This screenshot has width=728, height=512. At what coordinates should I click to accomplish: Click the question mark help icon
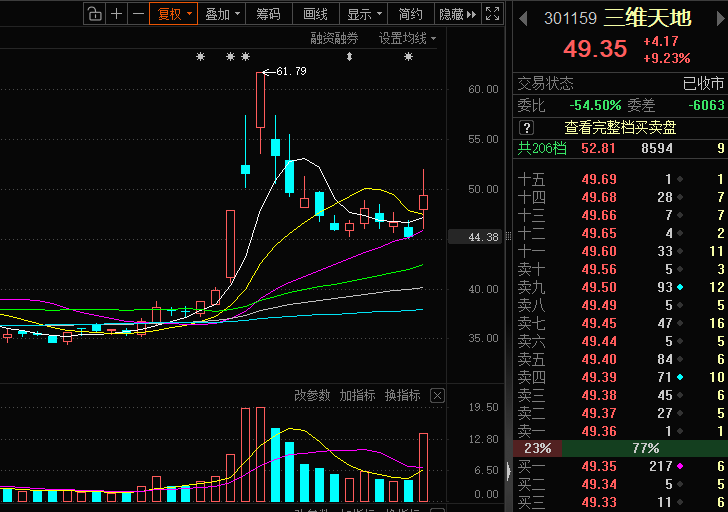pyautogui.click(x=526, y=128)
